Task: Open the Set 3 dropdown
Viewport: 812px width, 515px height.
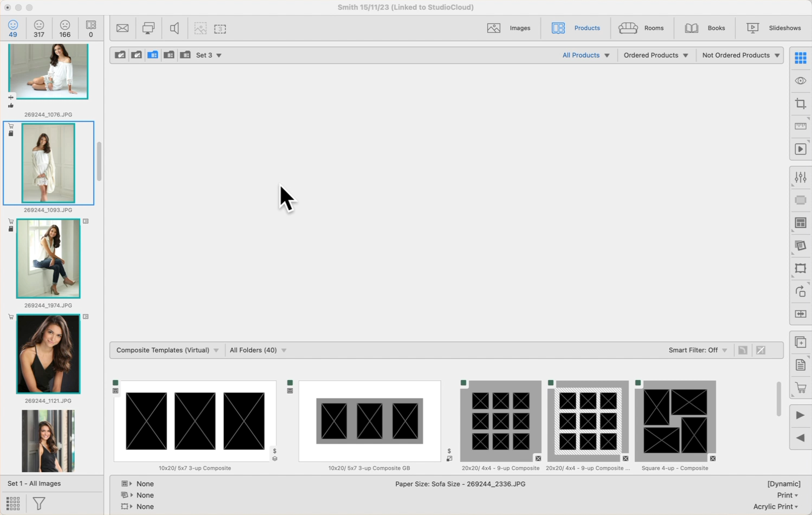Action: pyautogui.click(x=209, y=55)
